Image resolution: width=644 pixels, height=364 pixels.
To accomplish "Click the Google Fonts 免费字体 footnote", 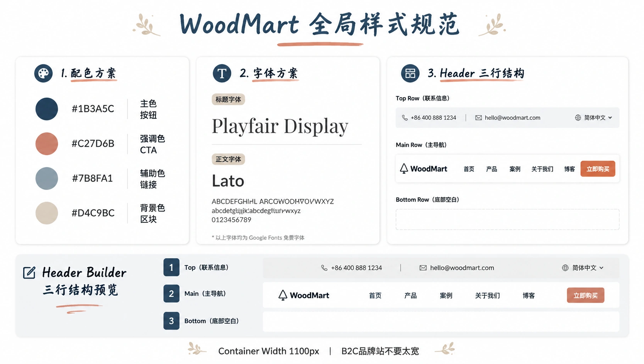I will click(x=258, y=238).
